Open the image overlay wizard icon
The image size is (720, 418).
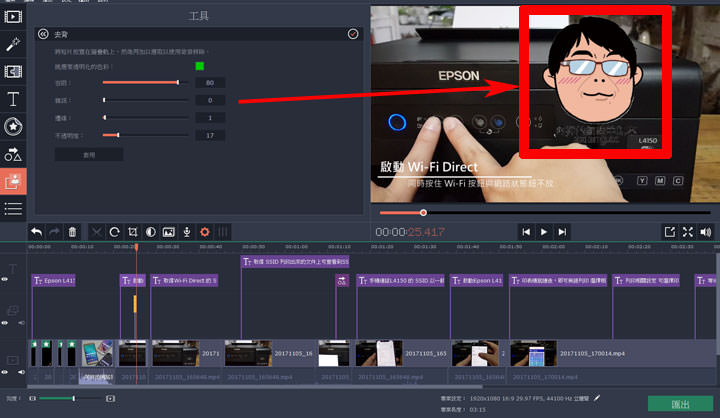(x=169, y=232)
